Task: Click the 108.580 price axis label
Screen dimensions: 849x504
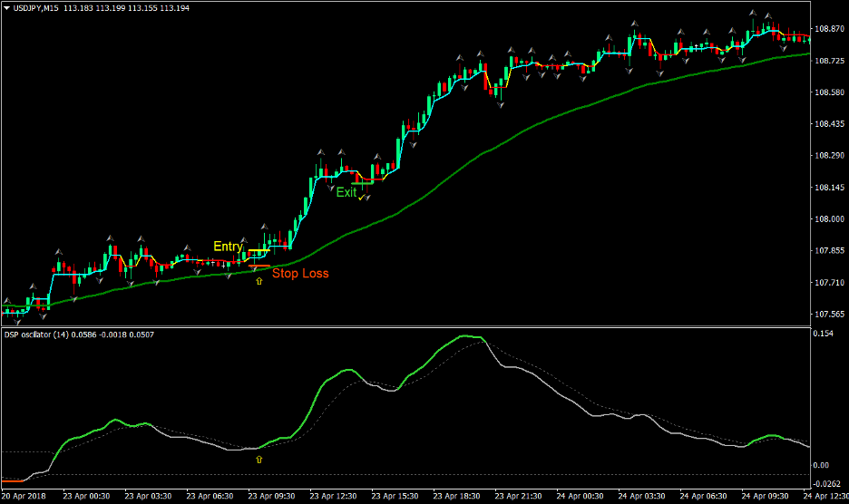Action: pos(830,92)
